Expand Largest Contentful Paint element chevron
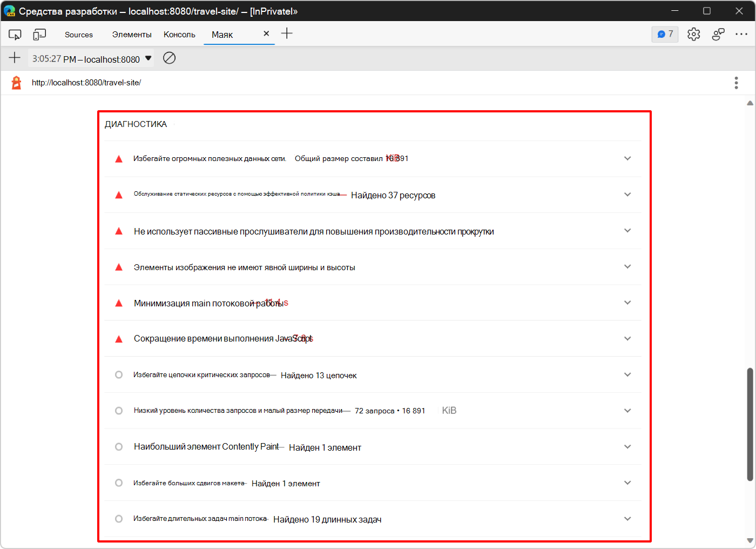Screen dimensions: 756x549 click(627, 447)
